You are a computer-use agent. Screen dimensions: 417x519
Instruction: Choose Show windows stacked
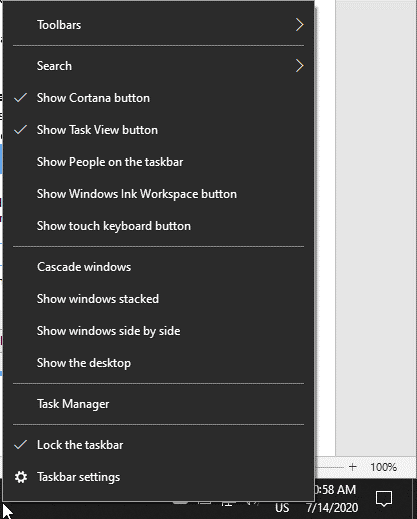pos(158,299)
